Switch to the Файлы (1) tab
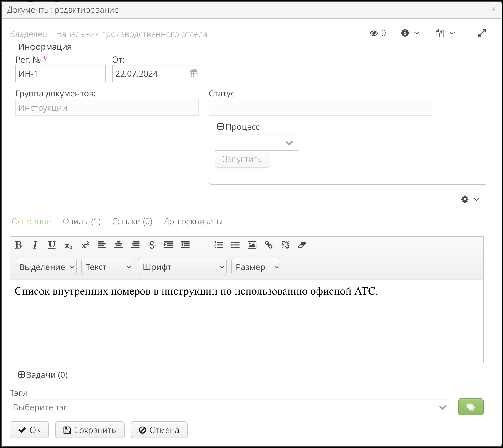 coord(82,222)
